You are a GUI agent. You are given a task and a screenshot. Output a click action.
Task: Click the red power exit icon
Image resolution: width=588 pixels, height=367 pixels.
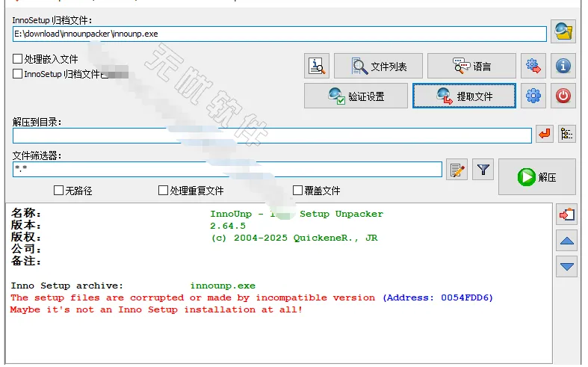[563, 96]
